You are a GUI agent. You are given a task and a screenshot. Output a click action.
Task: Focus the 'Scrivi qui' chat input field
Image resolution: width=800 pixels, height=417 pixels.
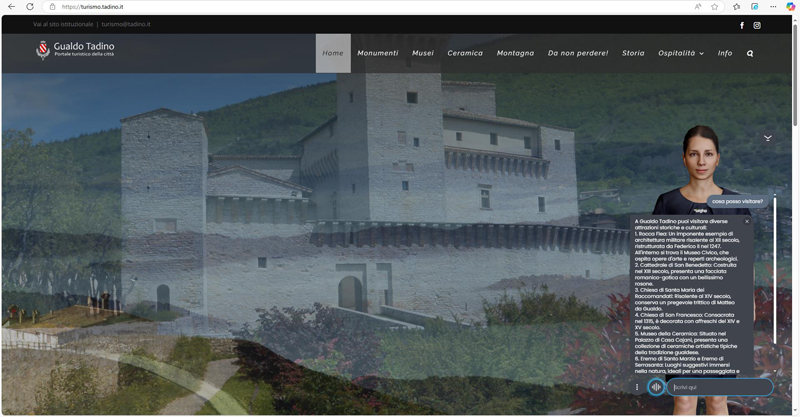720,387
